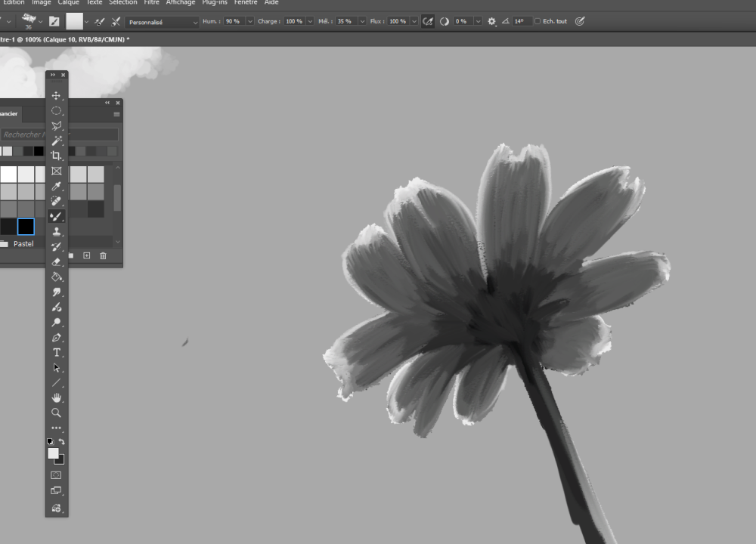
Task: Change screen mode from the toolbar
Action: [x=57, y=490]
